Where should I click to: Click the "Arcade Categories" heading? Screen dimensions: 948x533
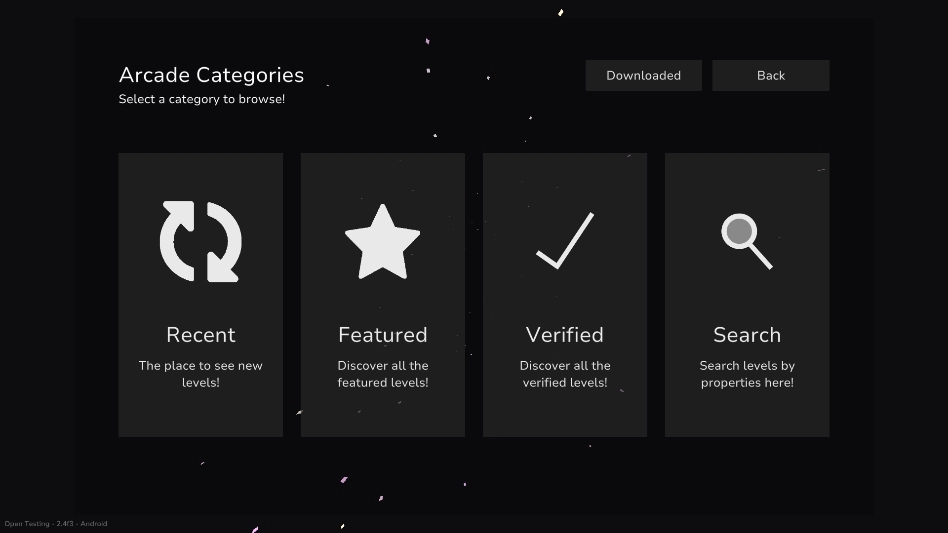211,75
